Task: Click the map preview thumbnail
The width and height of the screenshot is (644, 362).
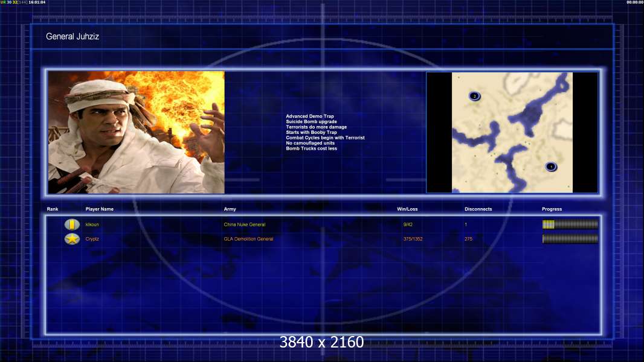Action: click(512, 132)
